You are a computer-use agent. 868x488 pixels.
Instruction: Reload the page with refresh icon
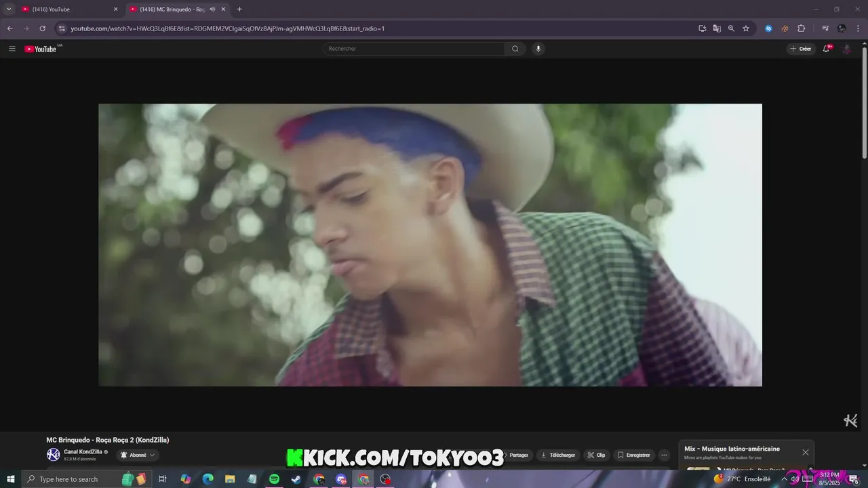click(42, 28)
